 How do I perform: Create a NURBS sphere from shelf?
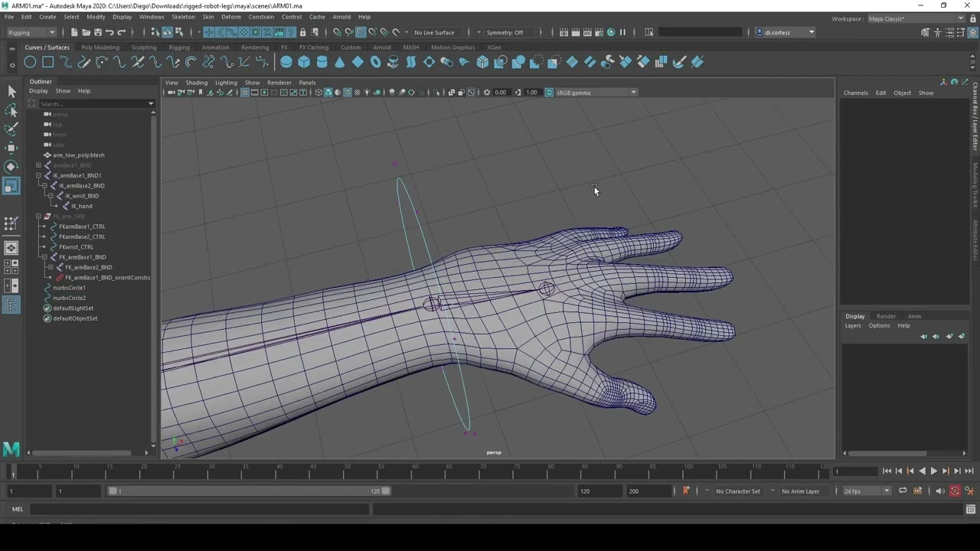click(x=286, y=62)
